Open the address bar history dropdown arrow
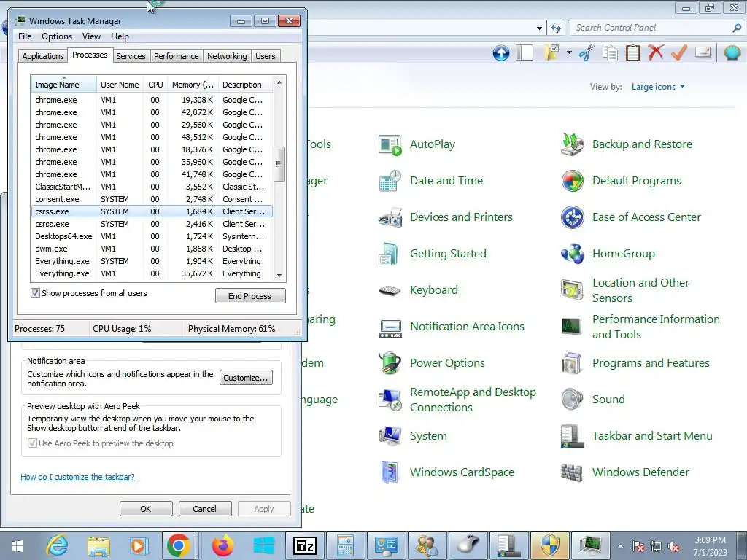Screen dimensions: 747x560 tap(539, 28)
